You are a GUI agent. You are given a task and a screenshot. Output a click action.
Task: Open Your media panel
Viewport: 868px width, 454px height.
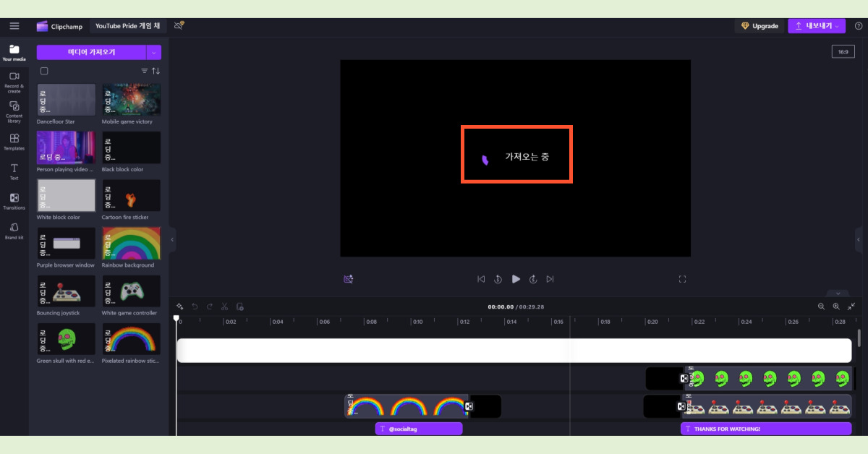click(x=14, y=53)
